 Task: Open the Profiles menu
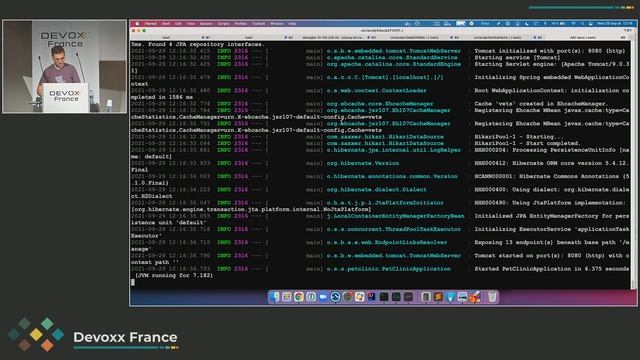[240, 24]
